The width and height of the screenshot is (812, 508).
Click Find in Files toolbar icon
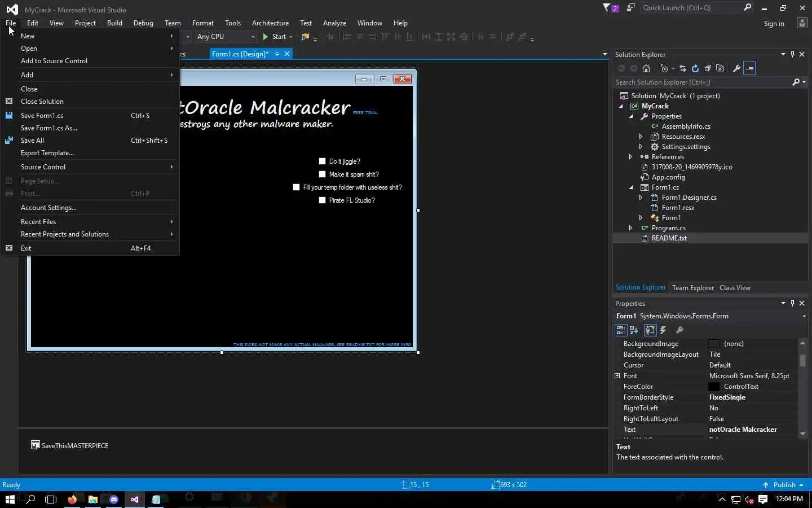pos(306,37)
